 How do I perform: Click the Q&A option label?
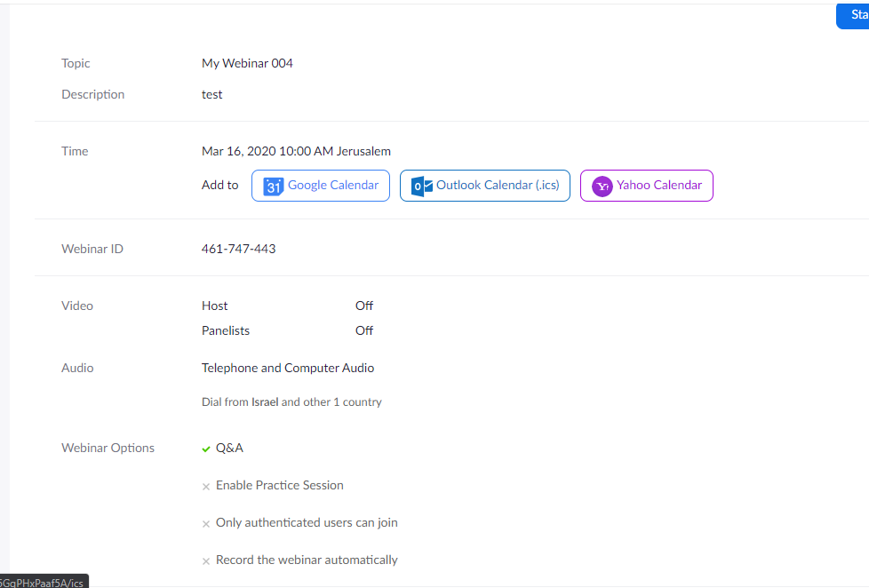(229, 448)
